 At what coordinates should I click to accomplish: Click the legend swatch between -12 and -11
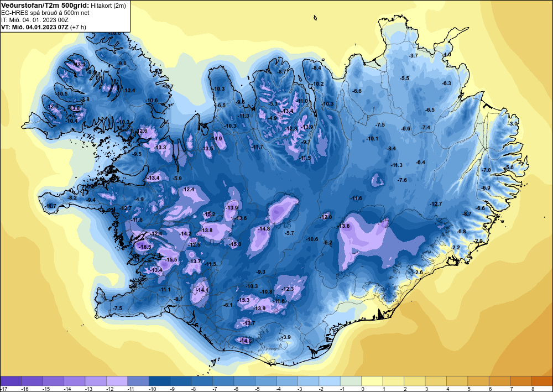[117, 381]
